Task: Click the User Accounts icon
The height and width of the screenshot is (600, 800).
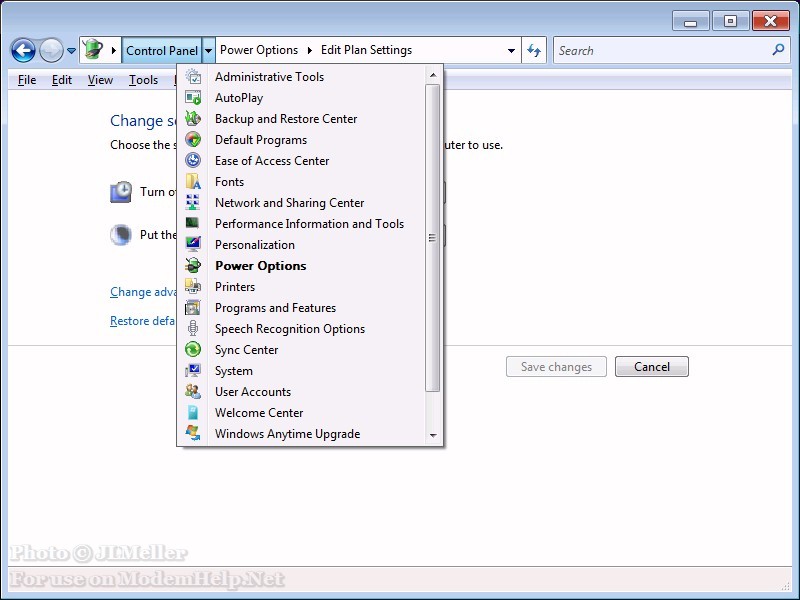Action: (193, 392)
